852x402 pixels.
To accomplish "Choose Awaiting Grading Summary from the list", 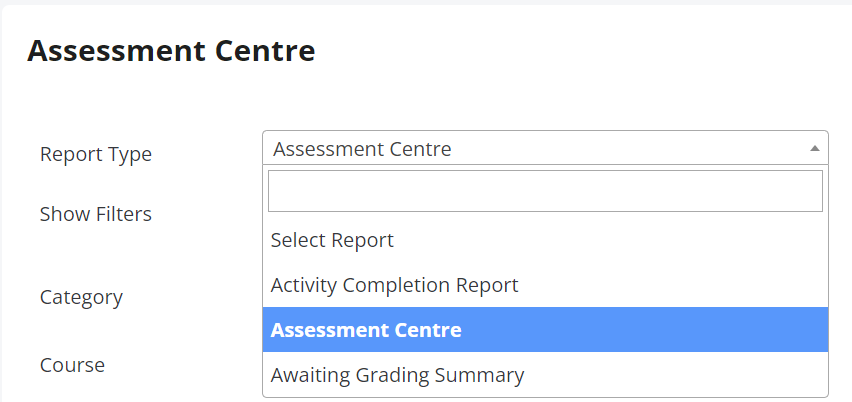I will pos(545,375).
